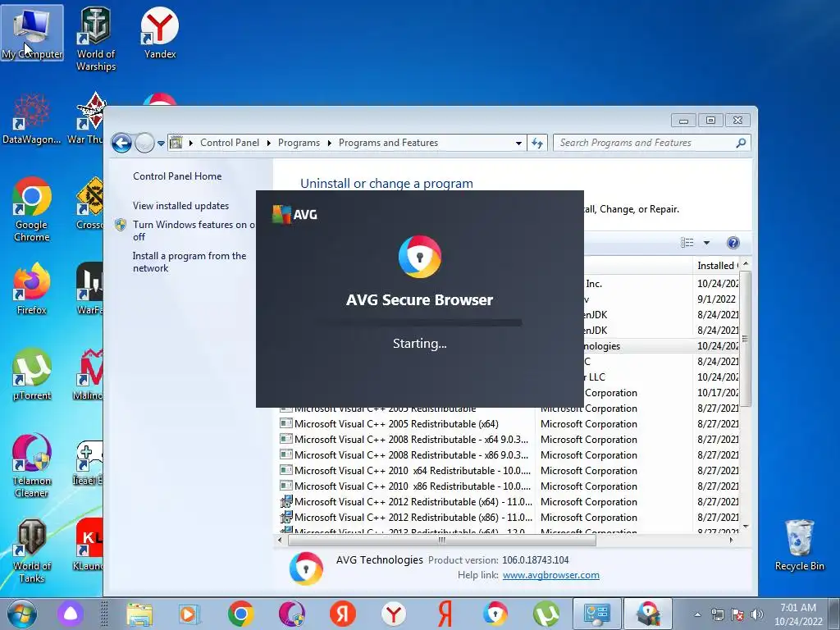Select Visual C++ 2008 Redistributable x86 row

(509, 454)
